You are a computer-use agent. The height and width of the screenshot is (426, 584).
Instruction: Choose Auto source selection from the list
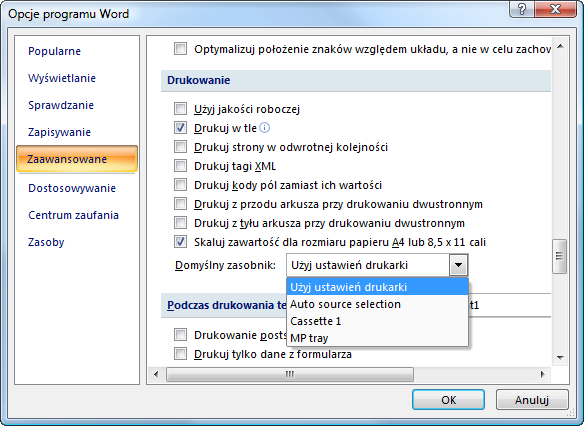tap(377, 304)
